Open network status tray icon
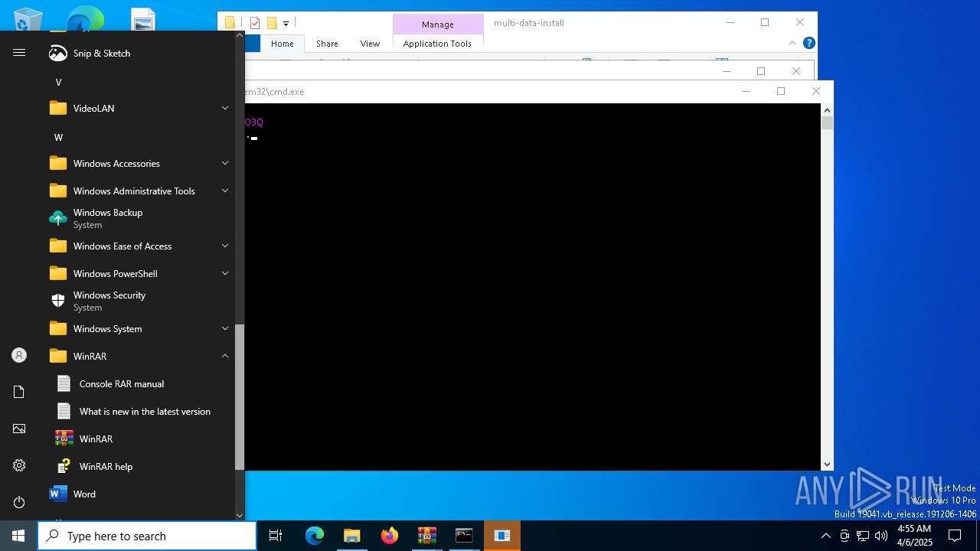Viewport: 980px width, 551px height. pos(863,536)
